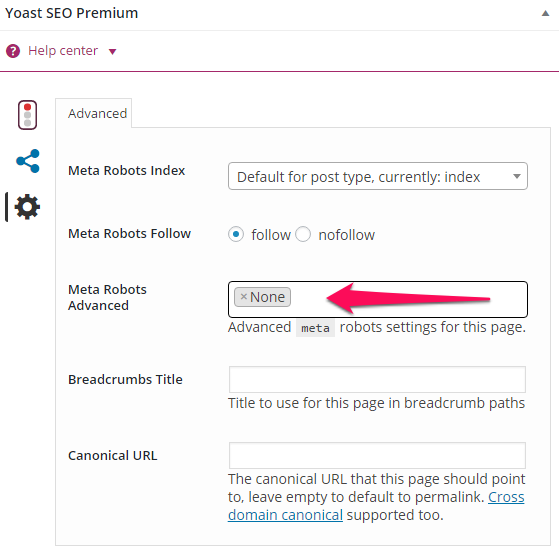This screenshot has width=559, height=551.
Task: Open the social share settings tab
Action: click(x=28, y=161)
